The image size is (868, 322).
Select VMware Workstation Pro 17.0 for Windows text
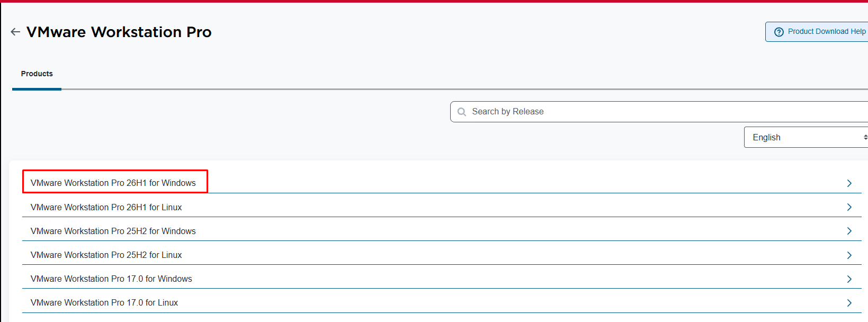click(x=111, y=279)
